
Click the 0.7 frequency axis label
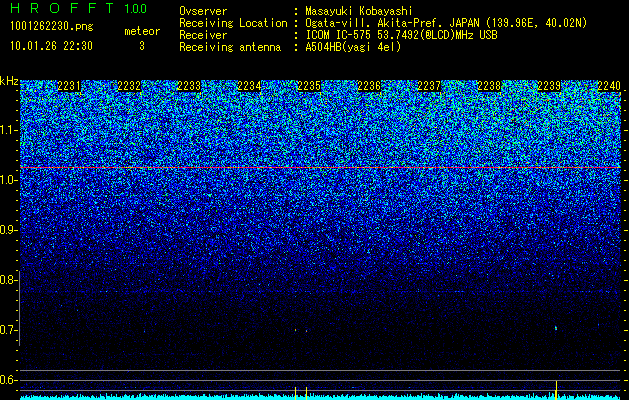(x=9, y=330)
